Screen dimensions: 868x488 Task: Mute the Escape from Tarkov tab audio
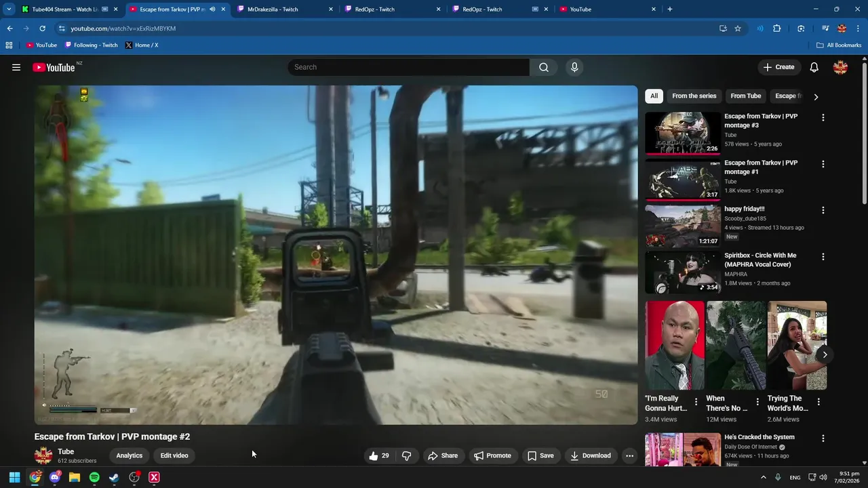[x=212, y=9]
